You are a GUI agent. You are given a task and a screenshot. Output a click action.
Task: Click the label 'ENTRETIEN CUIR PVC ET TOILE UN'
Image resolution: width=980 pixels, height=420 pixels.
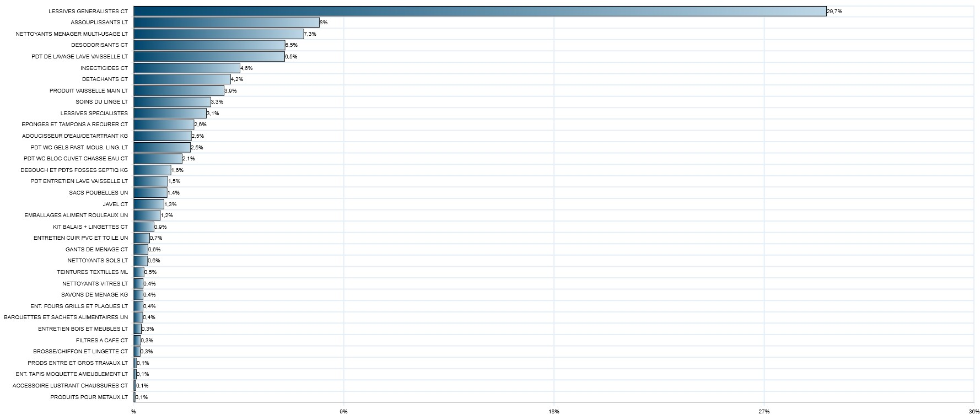[x=80, y=238]
